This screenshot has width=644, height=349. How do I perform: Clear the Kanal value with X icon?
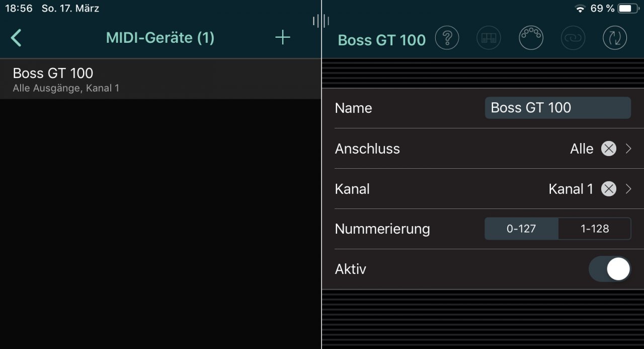click(x=609, y=189)
